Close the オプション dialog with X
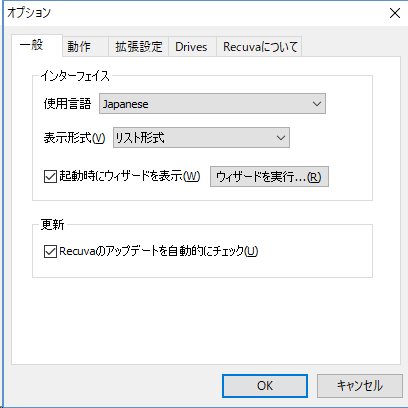 395,13
